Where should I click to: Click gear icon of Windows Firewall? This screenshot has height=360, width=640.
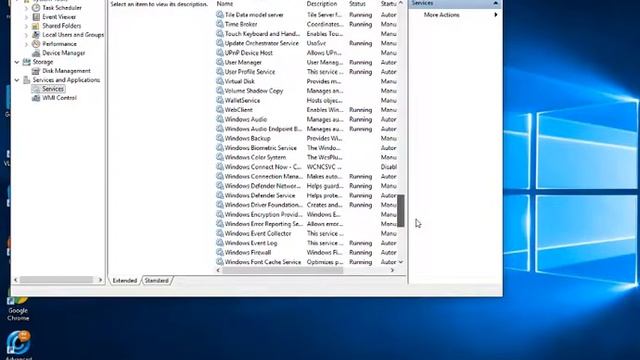[220, 252]
